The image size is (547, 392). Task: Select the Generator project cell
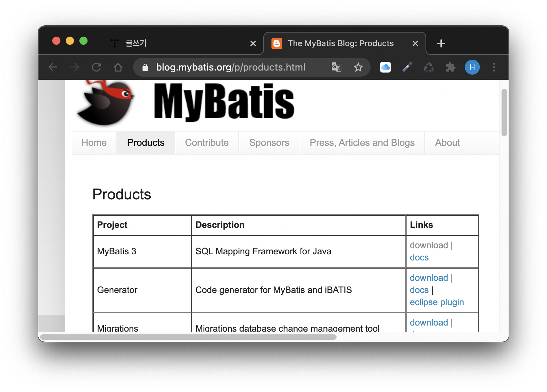[142, 290]
